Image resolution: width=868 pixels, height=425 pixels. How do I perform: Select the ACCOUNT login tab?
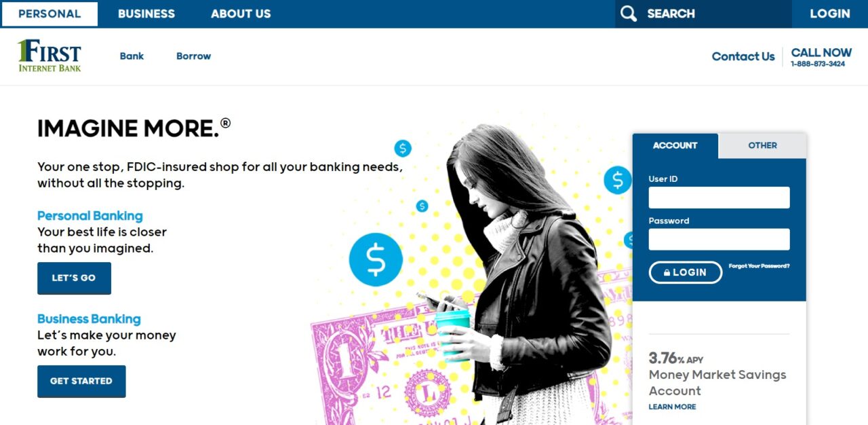[675, 145]
